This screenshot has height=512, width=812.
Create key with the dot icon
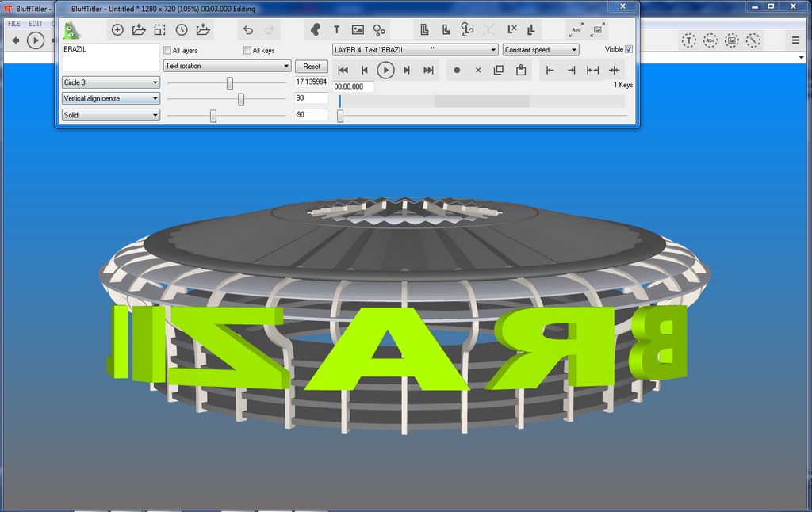(x=457, y=71)
